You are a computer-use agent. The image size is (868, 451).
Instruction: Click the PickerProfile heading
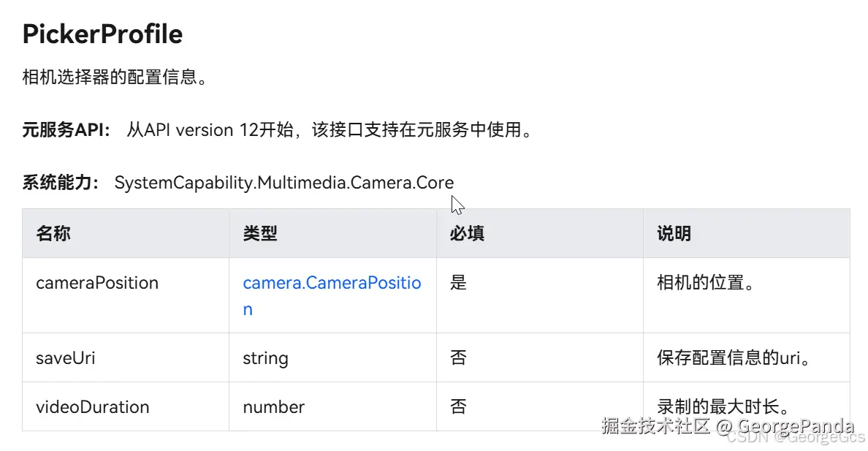click(102, 34)
